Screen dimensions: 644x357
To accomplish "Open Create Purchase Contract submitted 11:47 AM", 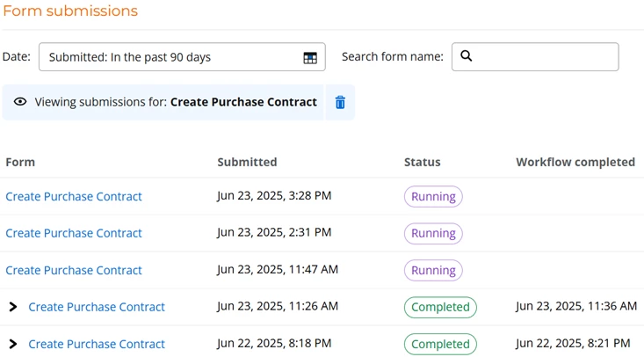I will click(x=74, y=270).
